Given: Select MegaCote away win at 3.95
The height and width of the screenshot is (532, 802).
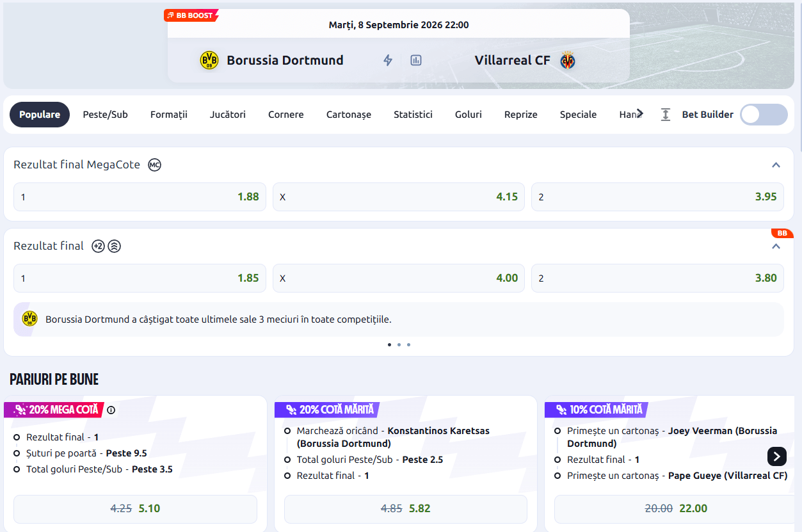Looking at the screenshot, I should pos(657,197).
